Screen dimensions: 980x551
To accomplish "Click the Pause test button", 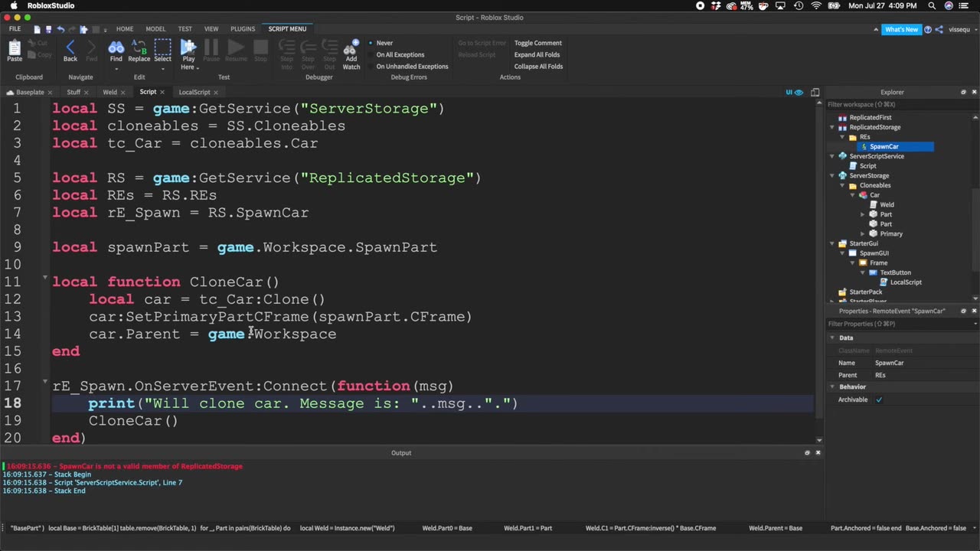I will pos(211,47).
